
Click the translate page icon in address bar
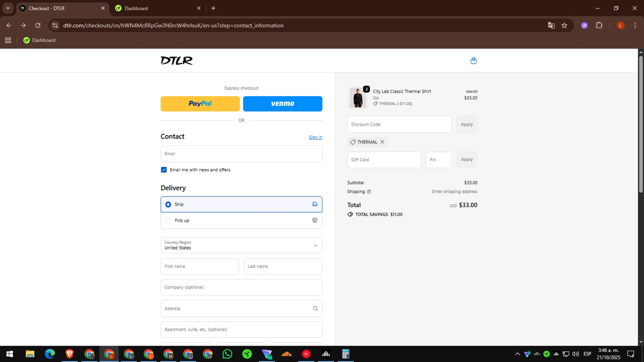(551, 25)
